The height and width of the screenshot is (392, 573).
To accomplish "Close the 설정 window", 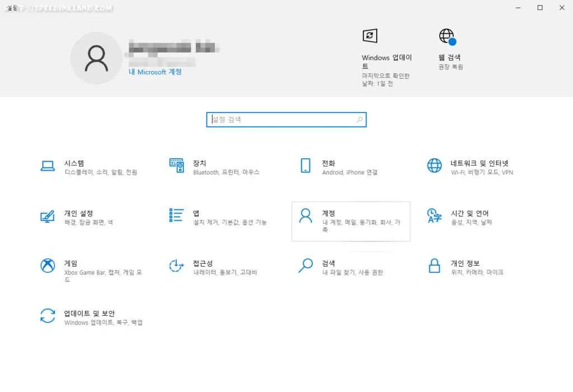I will pyautogui.click(x=562, y=8).
